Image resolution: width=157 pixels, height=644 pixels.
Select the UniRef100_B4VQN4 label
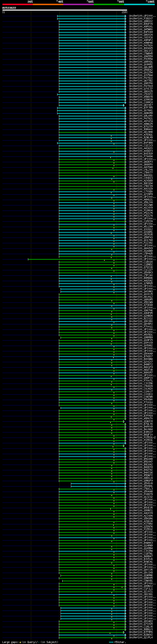pos(141,359)
